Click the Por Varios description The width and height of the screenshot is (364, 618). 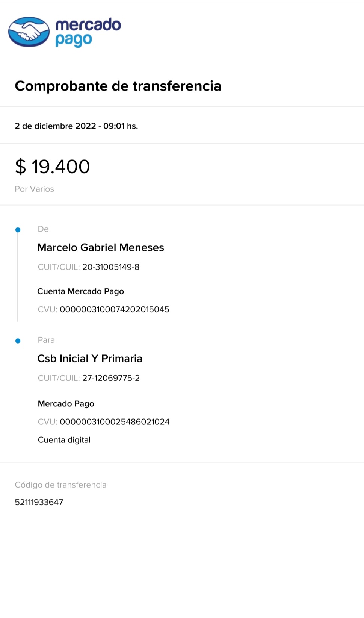coord(35,189)
